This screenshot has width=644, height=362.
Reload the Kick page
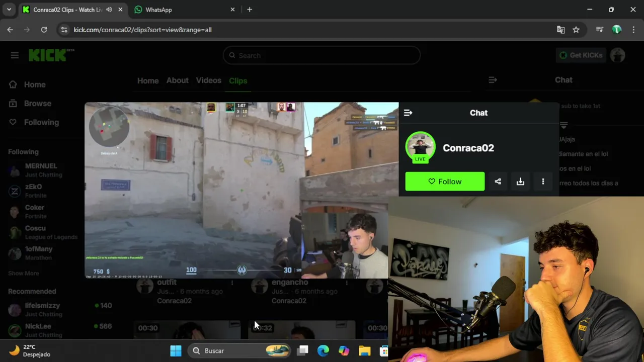pos(44,30)
